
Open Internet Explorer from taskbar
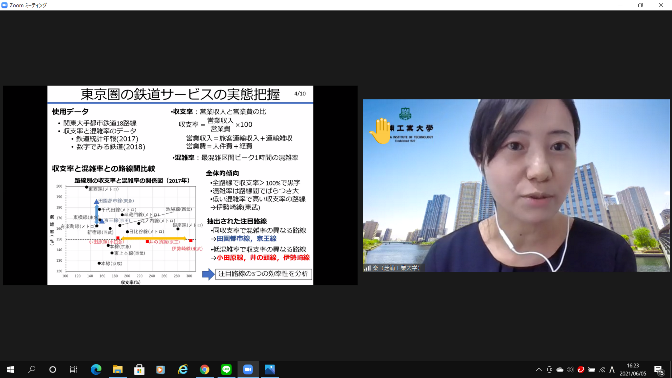pos(183,369)
